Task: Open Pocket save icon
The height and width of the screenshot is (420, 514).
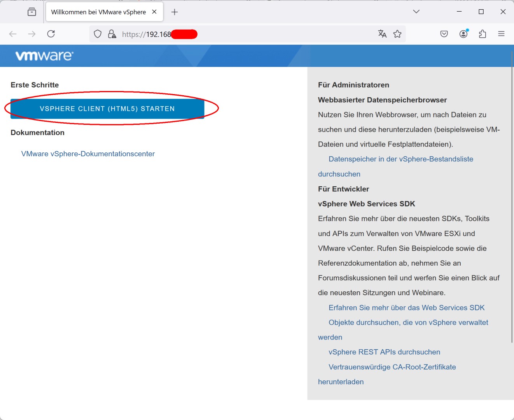Action: (444, 34)
